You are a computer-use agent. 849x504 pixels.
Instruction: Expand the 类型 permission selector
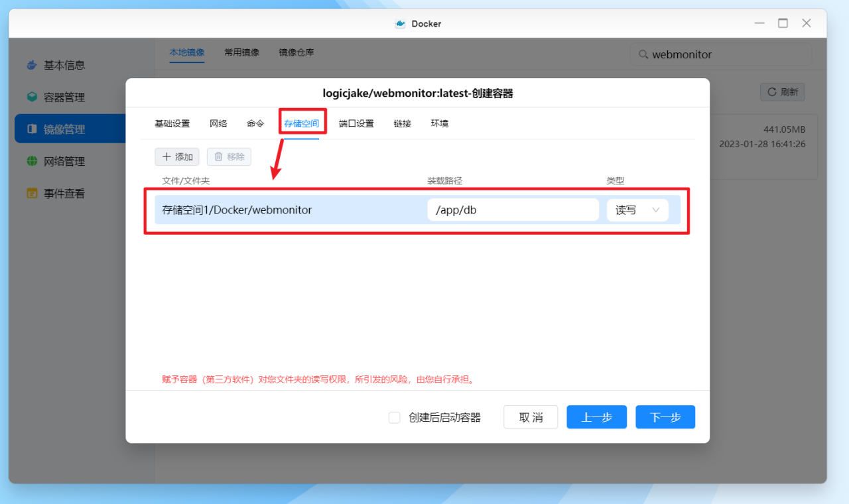click(x=655, y=209)
